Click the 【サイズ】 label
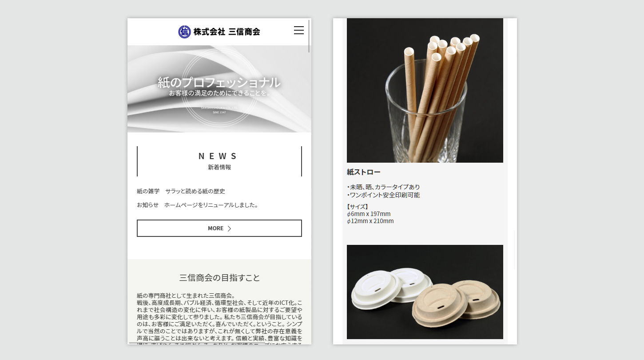Screen dimensions: 644x360 (x=358, y=207)
